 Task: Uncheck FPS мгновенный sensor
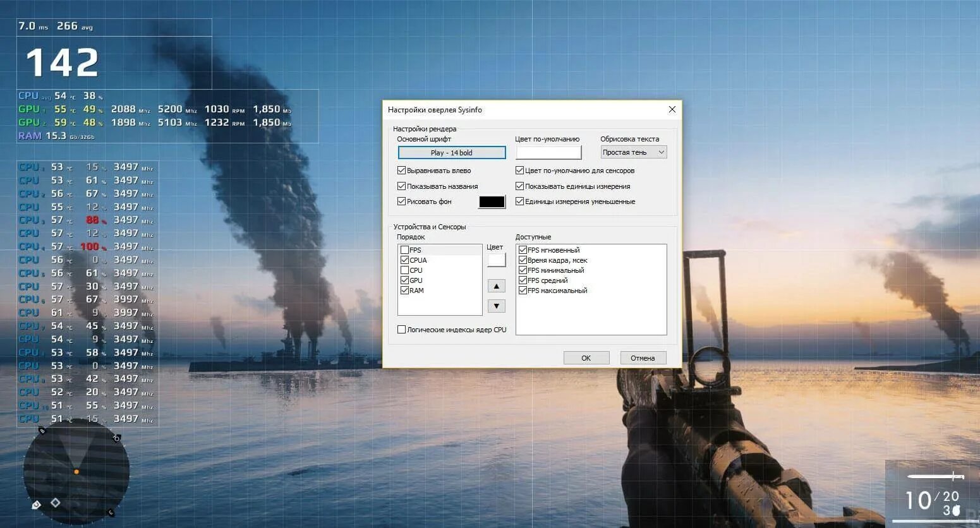(523, 250)
